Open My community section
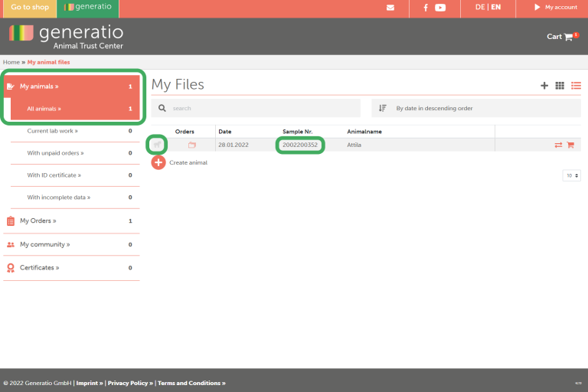Screen dimensions: 588x392 72,244
